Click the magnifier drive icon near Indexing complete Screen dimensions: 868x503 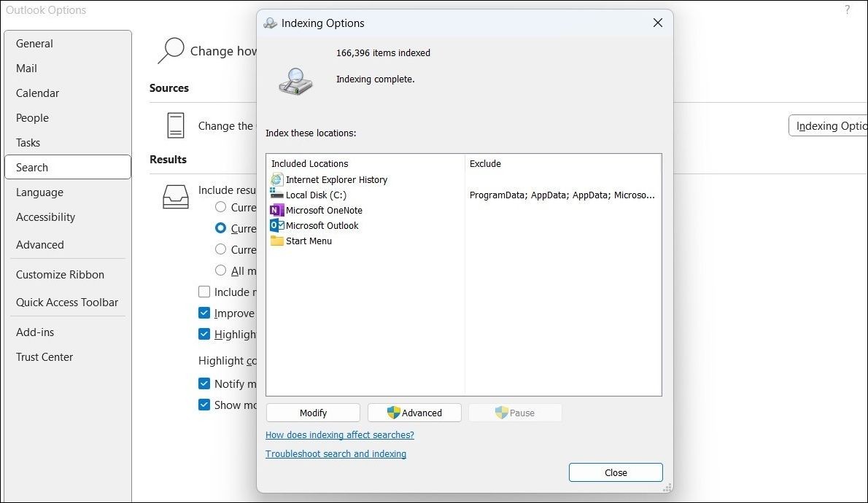[x=295, y=82]
